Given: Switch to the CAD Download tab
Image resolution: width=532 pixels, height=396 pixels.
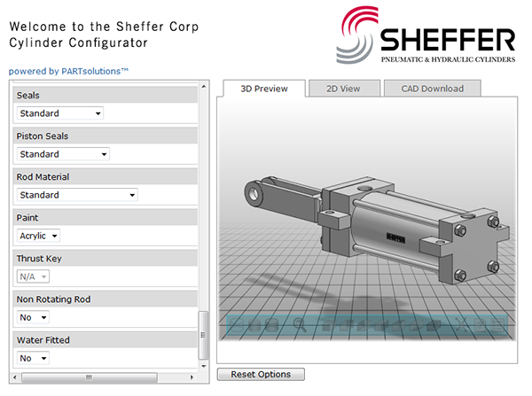Looking at the screenshot, I should coord(433,89).
